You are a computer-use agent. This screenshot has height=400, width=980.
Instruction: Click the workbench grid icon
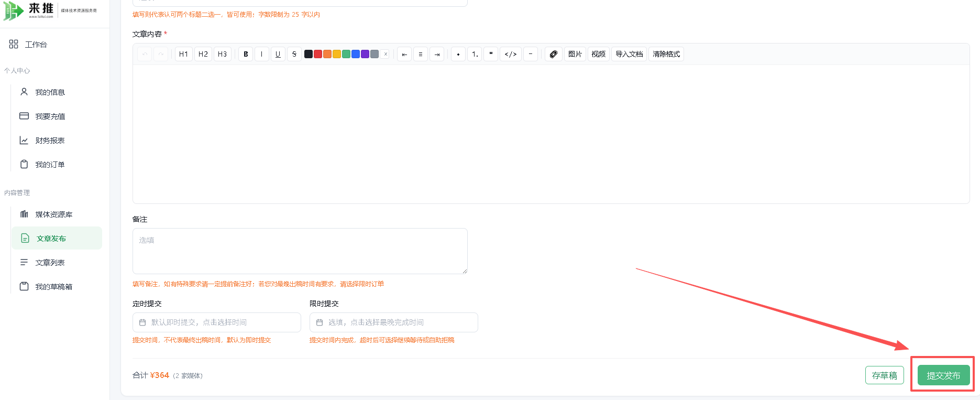tap(14, 44)
